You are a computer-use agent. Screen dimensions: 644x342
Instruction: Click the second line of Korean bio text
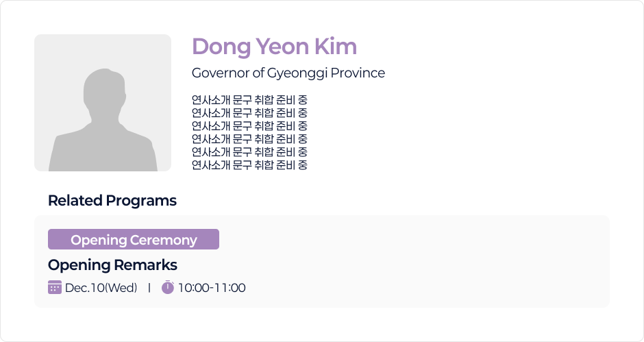pos(249,113)
